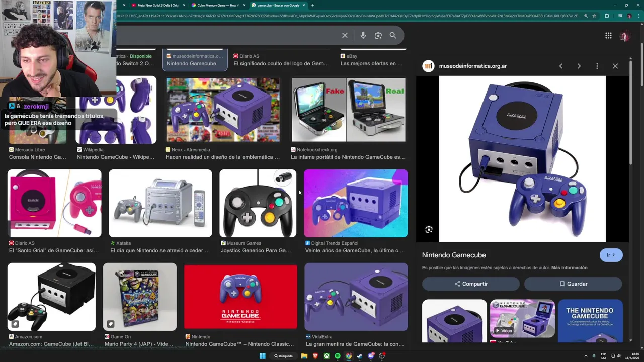Viewport: 644px width, 362px height.
Task: Start voice search with microphone icon
Action: 363,36
